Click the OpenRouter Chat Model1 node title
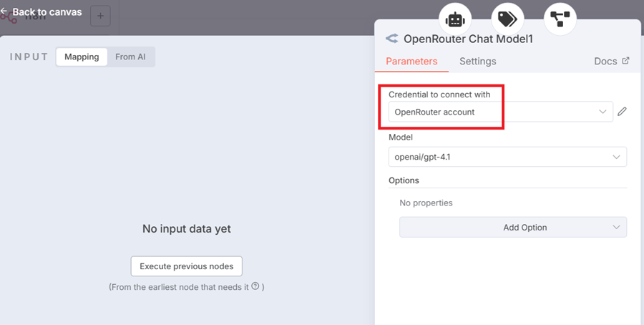This screenshot has width=644, height=325. coord(468,39)
